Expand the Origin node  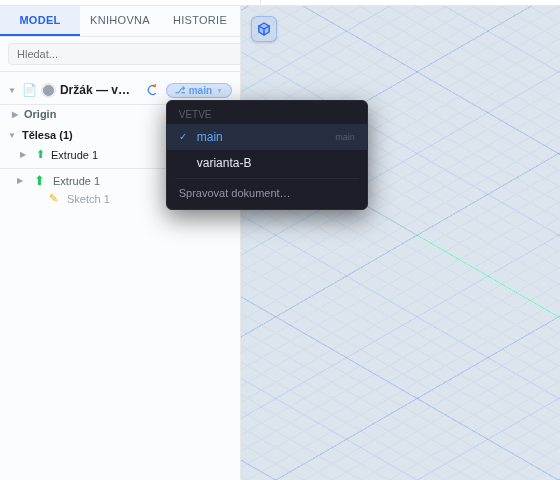point(15,115)
